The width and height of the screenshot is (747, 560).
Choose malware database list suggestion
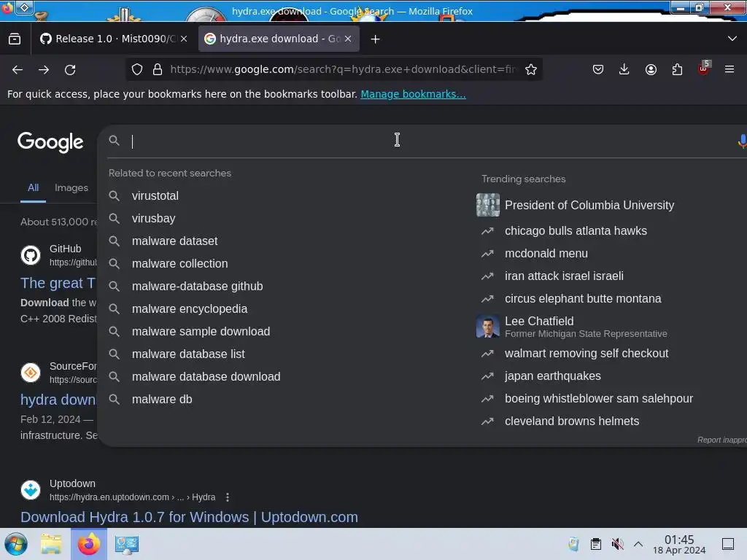pyautogui.click(x=188, y=354)
